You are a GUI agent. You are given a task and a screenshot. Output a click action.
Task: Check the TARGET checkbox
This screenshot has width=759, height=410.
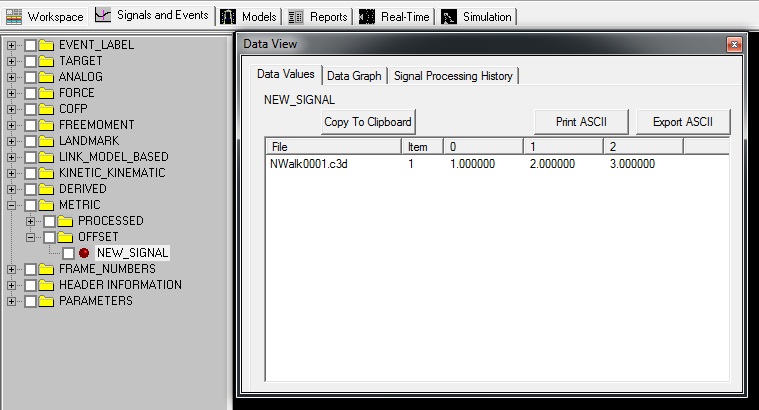pyautogui.click(x=30, y=61)
